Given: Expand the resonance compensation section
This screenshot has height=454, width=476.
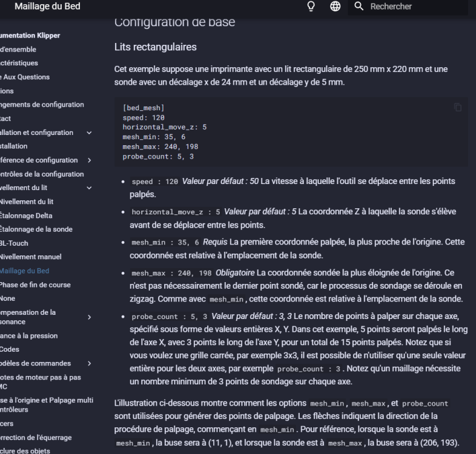Looking at the screenshot, I should (x=90, y=317).
